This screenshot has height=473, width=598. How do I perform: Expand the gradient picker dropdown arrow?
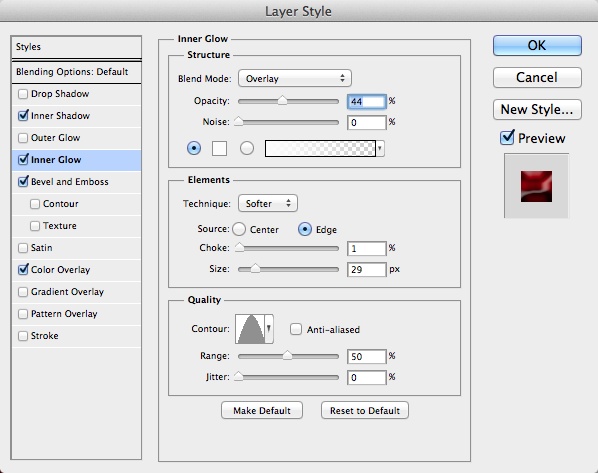380,148
